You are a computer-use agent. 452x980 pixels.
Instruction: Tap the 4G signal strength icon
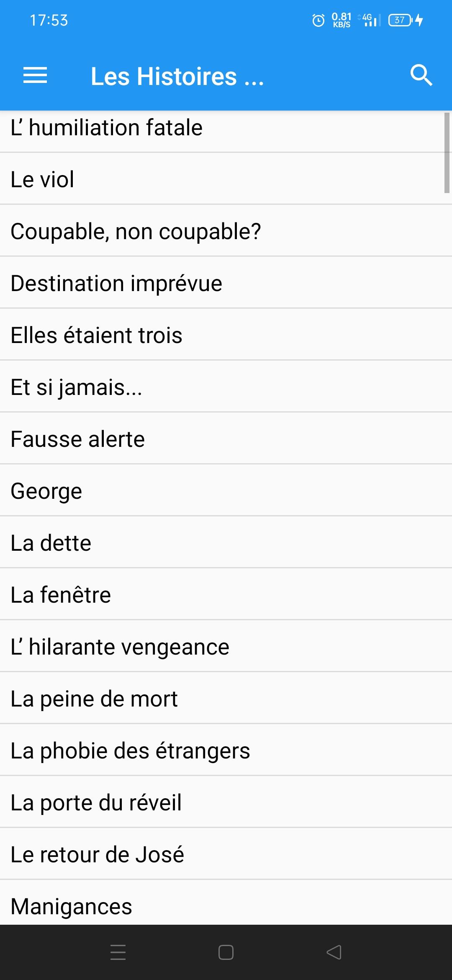pyautogui.click(x=371, y=20)
